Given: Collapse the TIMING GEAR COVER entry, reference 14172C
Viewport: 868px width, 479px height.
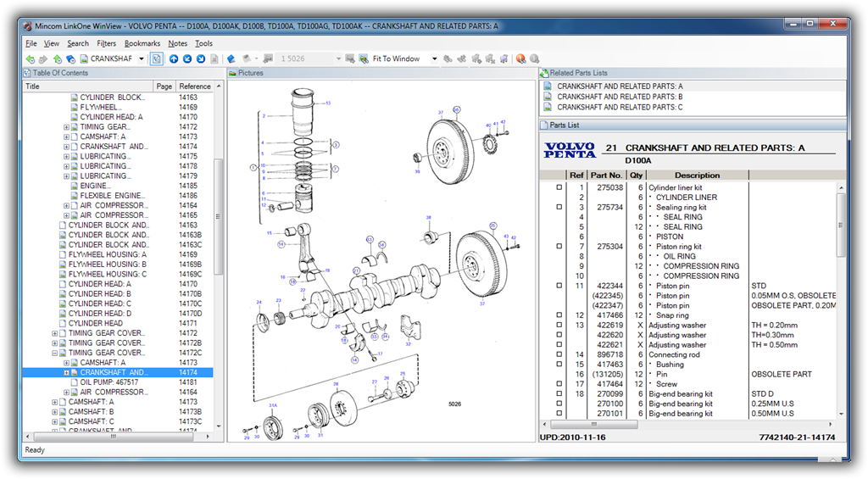Looking at the screenshot, I should point(55,354).
